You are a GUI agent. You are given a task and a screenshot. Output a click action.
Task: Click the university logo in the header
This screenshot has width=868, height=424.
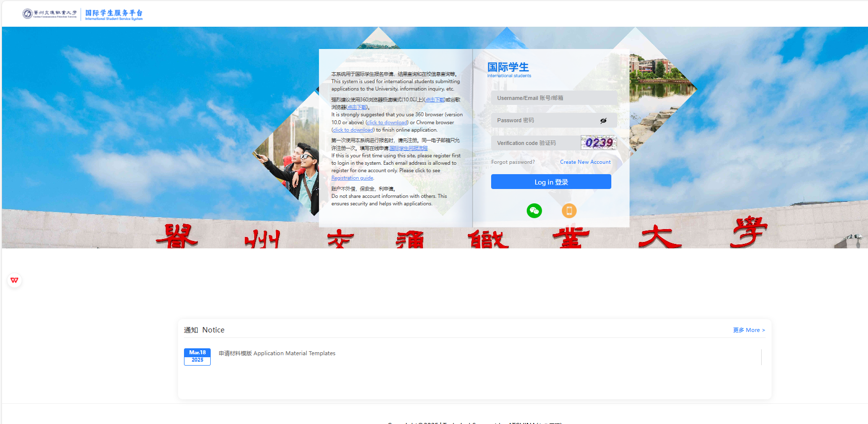tap(49, 14)
